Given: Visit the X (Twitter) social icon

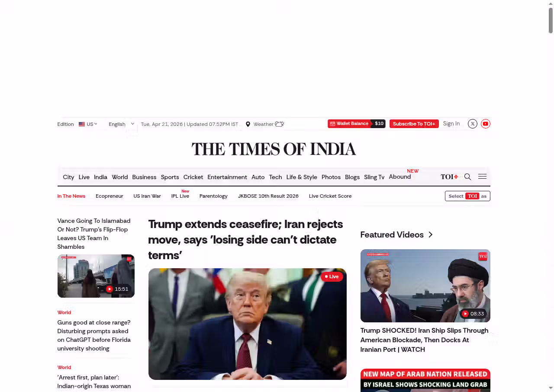Looking at the screenshot, I should point(473,124).
